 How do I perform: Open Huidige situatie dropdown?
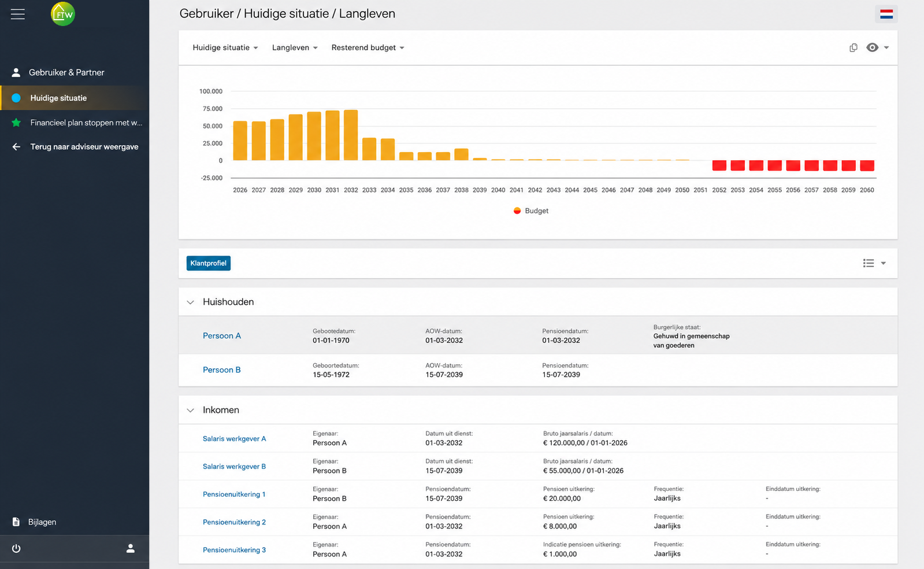click(225, 47)
